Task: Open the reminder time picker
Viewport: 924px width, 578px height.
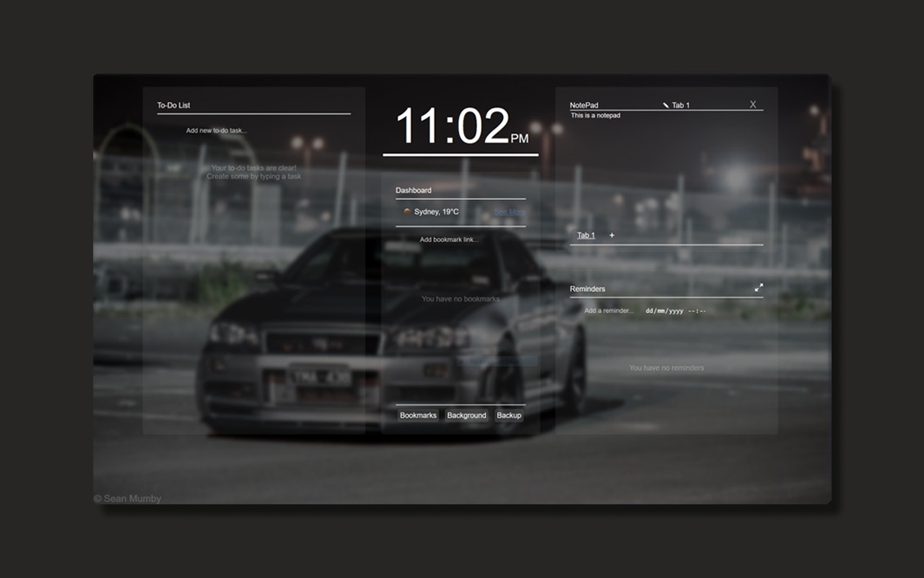Action: pos(695,310)
